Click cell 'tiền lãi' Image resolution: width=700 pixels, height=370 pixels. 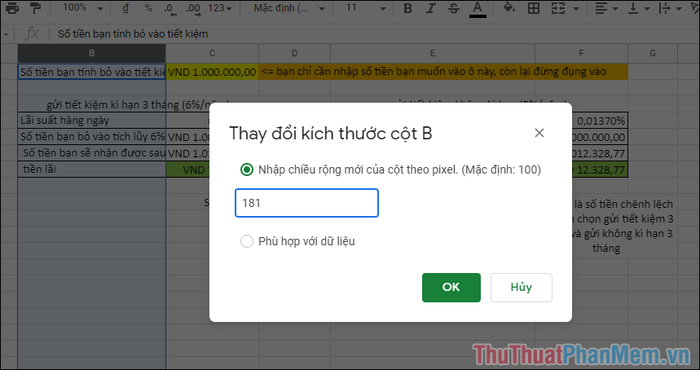click(x=92, y=170)
